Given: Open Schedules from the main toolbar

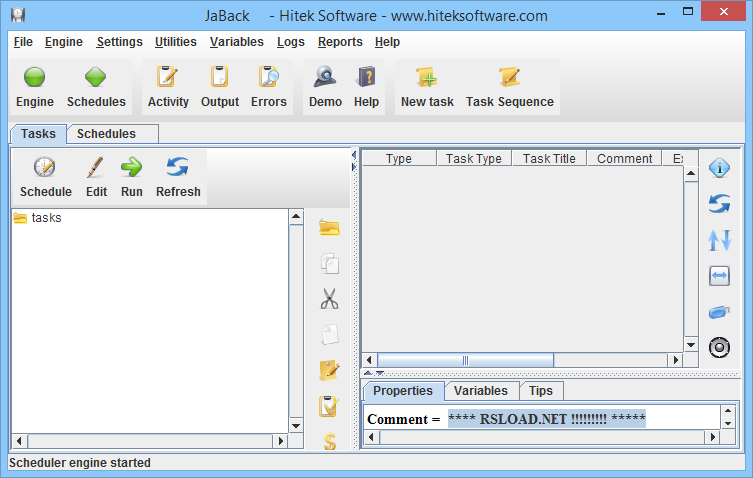Looking at the screenshot, I should point(96,87).
